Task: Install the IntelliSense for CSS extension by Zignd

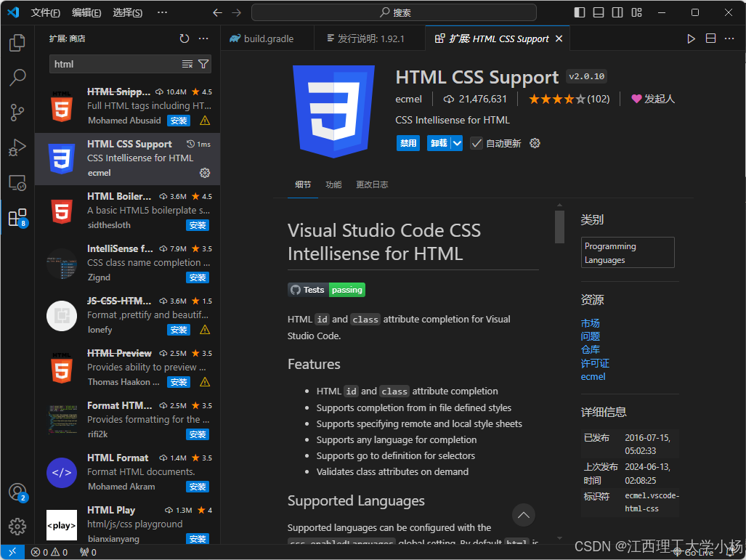Action: click(198, 278)
